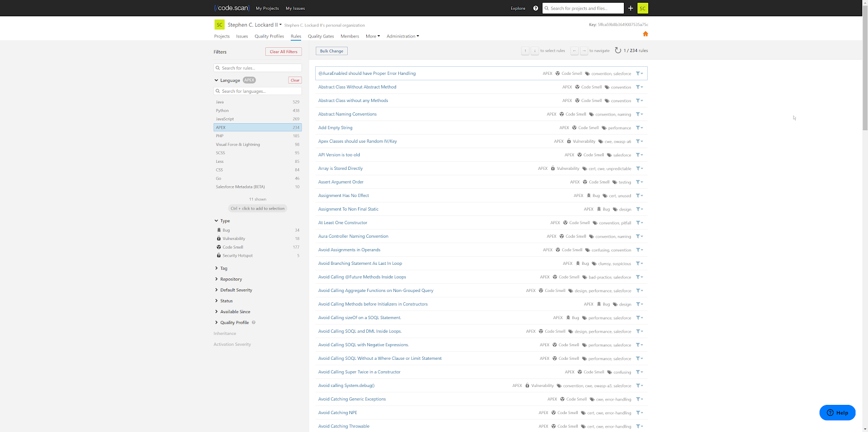Image resolution: width=868 pixels, height=432 pixels.
Task: Open the More menu dropdown
Action: click(x=373, y=36)
